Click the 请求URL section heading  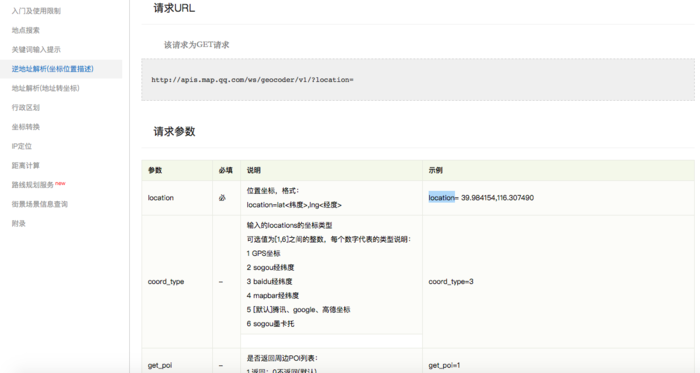174,8
